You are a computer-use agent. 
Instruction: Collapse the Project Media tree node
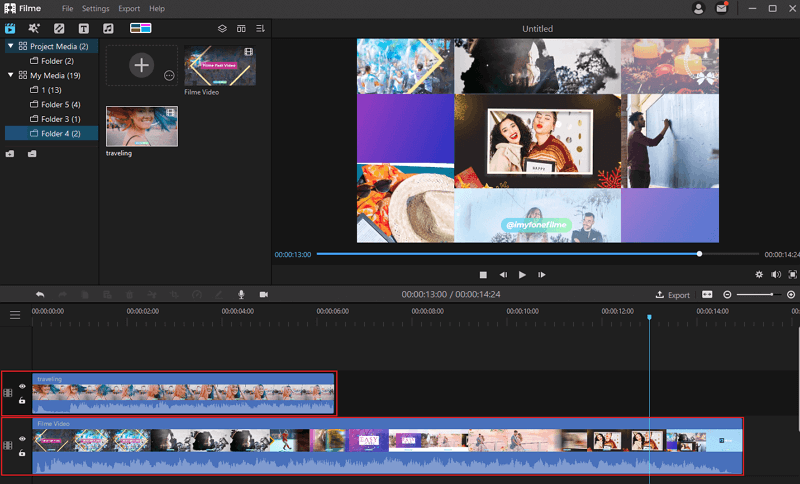tap(10, 46)
